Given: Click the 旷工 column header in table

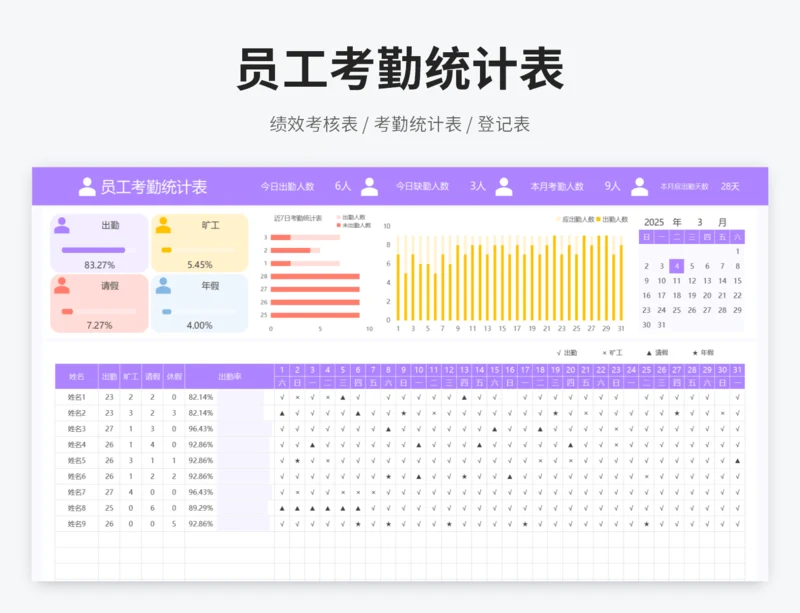Looking at the screenshot, I should pyautogui.click(x=131, y=377).
